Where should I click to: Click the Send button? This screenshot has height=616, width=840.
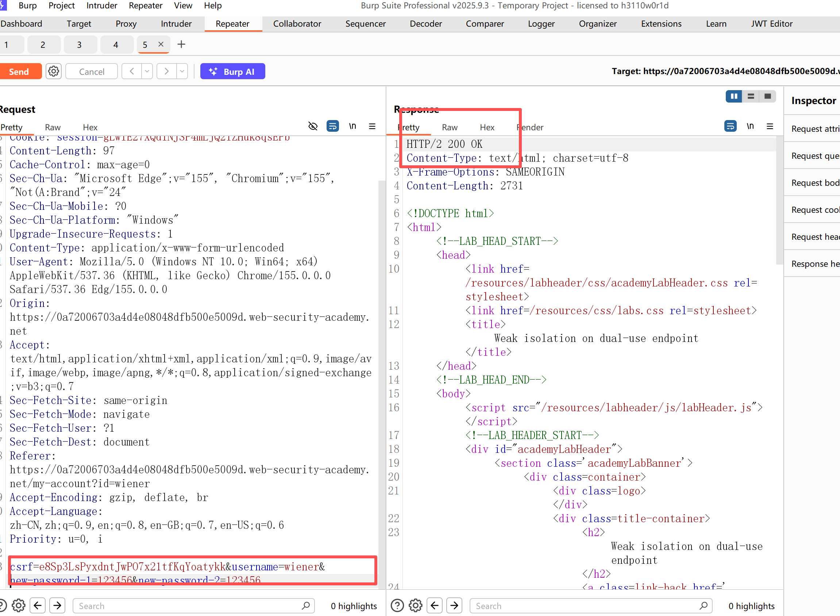pos(19,71)
